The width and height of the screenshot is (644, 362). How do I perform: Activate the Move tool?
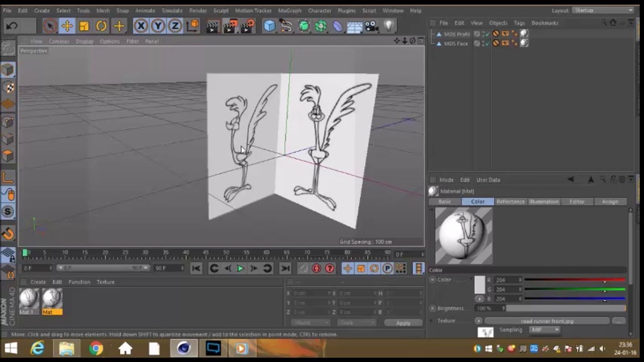[67, 26]
